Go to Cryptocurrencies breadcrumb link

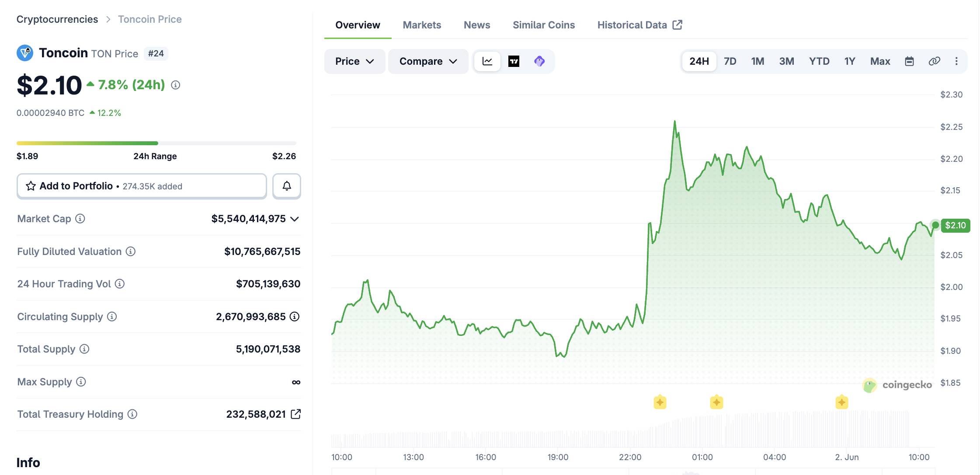tap(57, 19)
